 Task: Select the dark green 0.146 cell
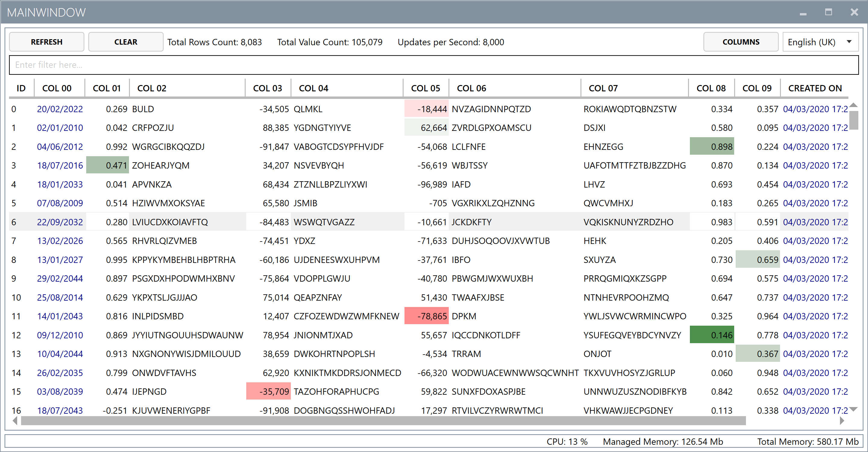point(711,335)
